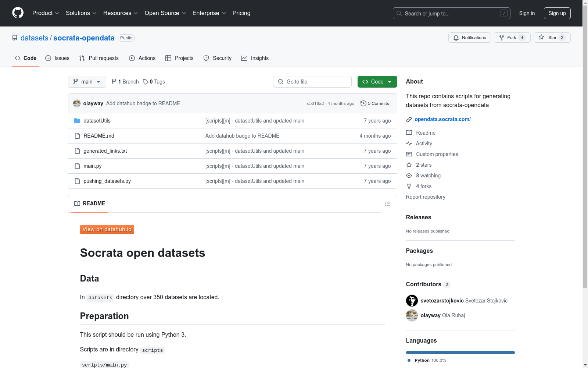Viewport: 588px width, 368px height.
Task: Select the commit history clock icon
Action: pos(363,103)
